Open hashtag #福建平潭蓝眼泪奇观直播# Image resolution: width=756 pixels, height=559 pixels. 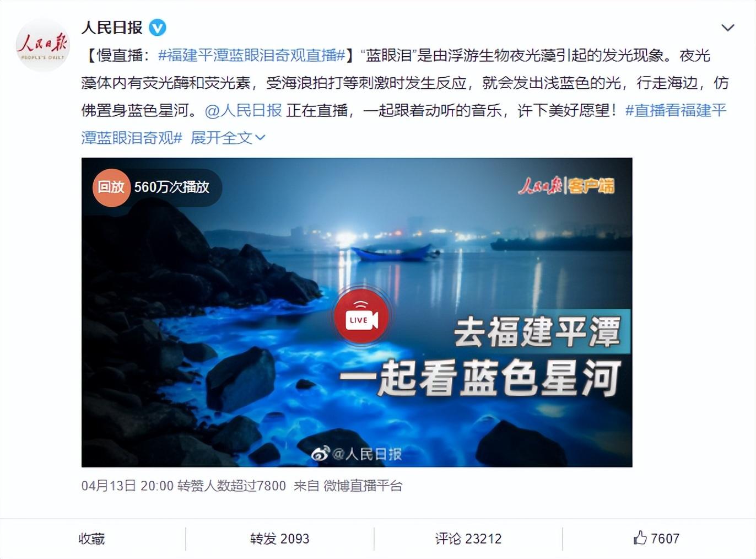(x=251, y=55)
